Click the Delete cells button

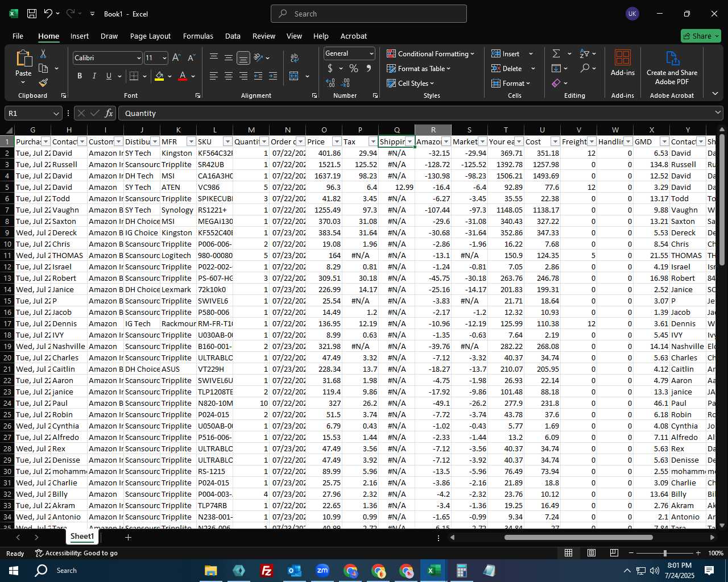[507, 68]
